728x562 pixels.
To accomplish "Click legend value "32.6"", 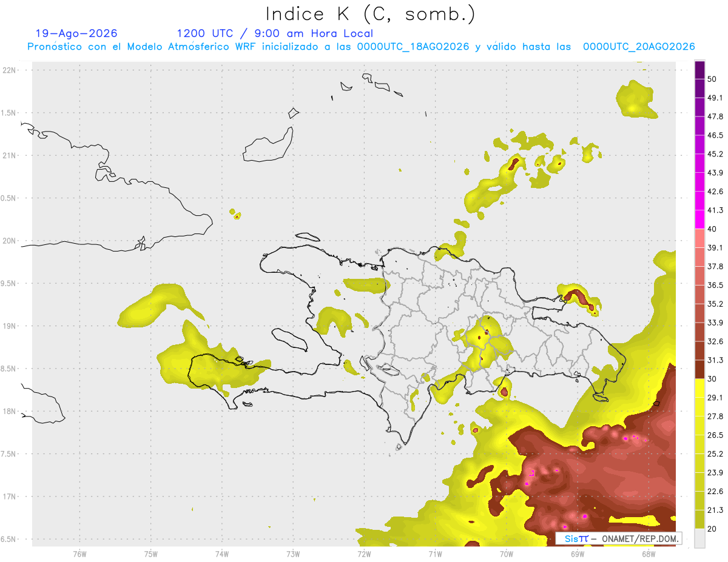I will click(715, 341).
